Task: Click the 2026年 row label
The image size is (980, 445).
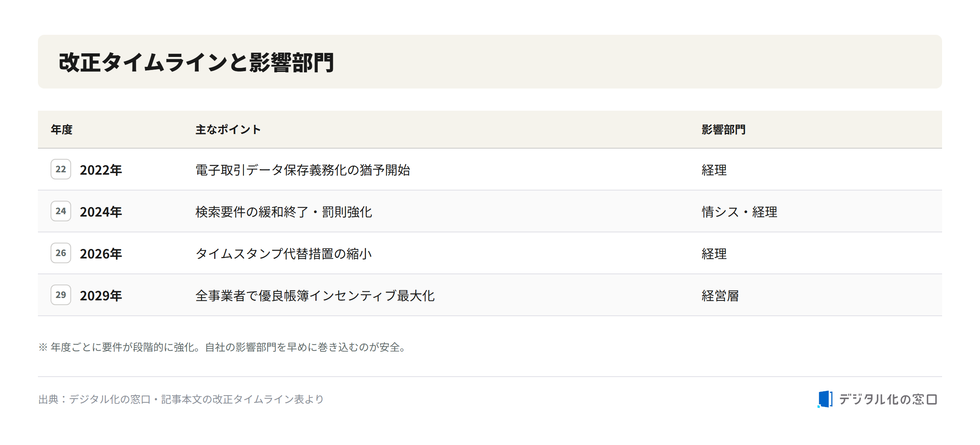Action: (101, 254)
